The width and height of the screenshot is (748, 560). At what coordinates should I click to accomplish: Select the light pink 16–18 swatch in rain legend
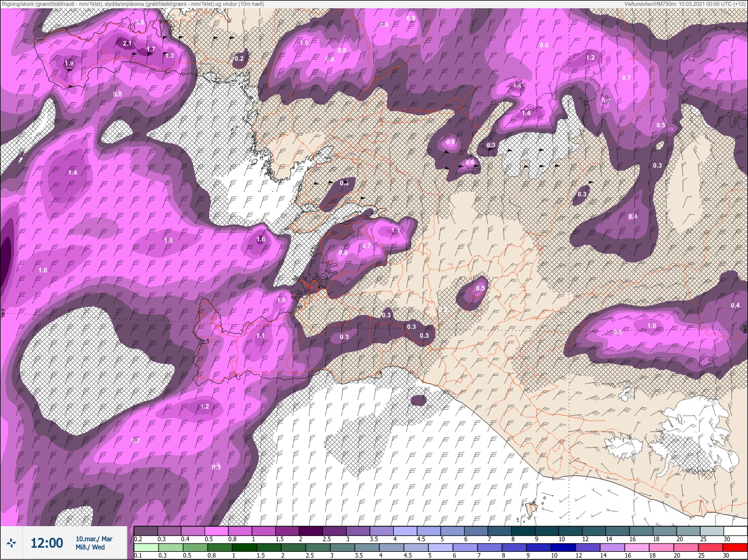(636, 548)
